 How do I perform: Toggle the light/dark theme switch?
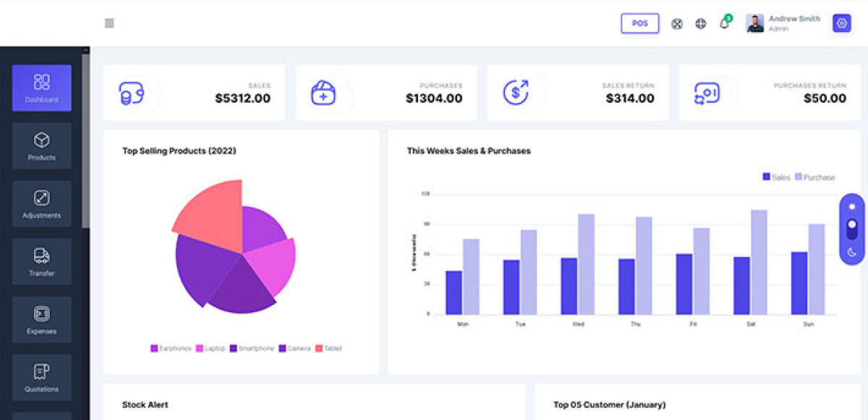click(x=851, y=229)
